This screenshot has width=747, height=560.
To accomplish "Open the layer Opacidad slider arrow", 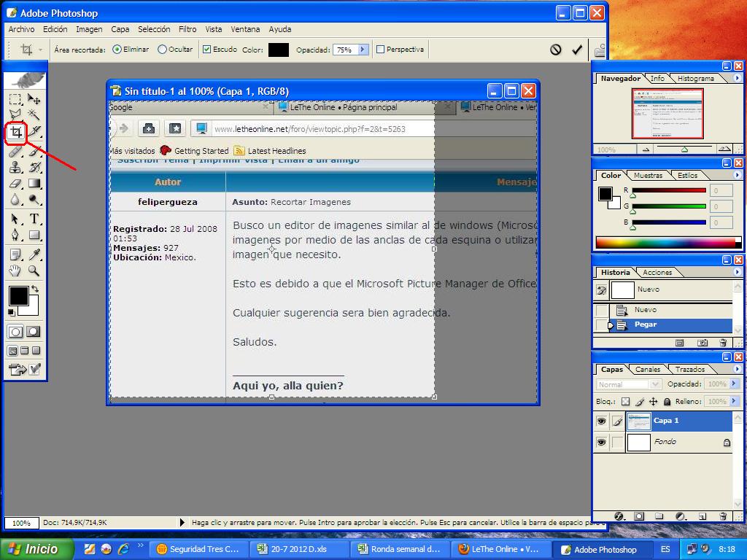I will [732, 384].
